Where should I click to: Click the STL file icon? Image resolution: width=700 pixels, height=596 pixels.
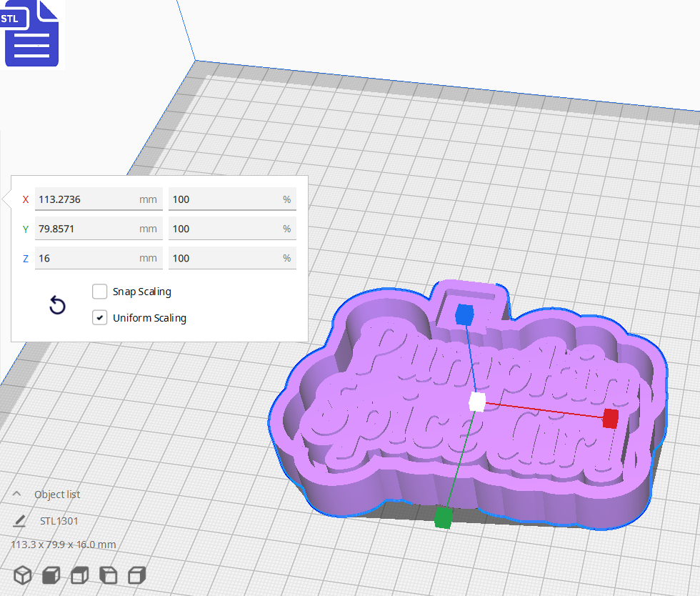pos(31,34)
